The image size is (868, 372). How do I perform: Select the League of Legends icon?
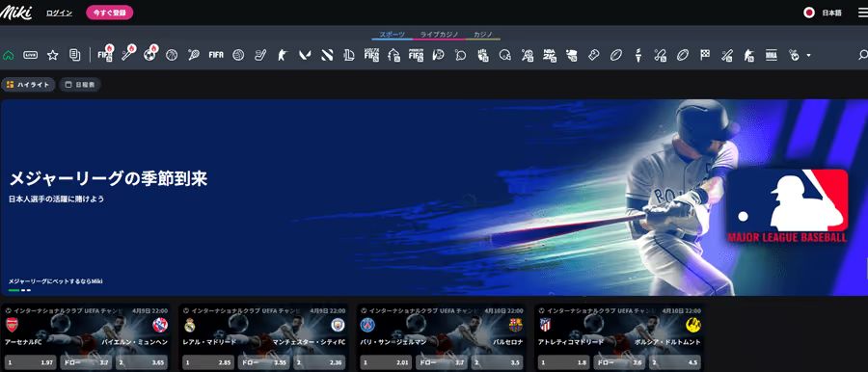click(349, 55)
